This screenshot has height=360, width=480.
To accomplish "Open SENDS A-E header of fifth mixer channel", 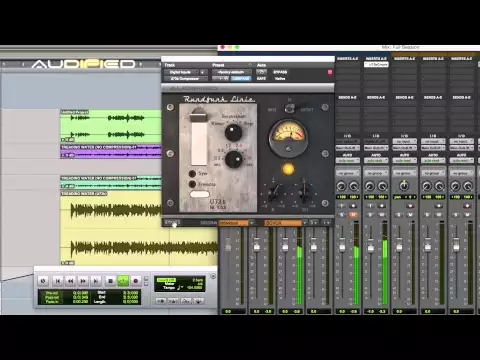I will (x=461, y=97).
